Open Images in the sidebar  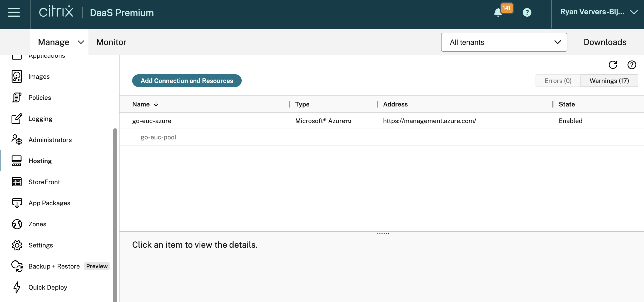pos(39,76)
